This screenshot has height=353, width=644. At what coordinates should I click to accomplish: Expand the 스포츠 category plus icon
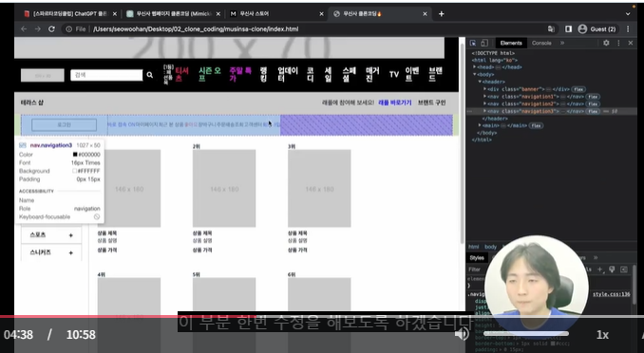coord(70,235)
